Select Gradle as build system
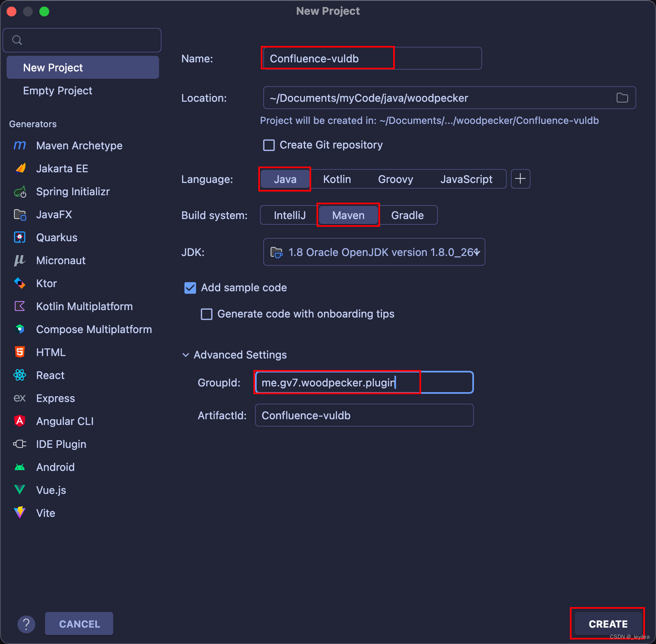 tap(408, 215)
